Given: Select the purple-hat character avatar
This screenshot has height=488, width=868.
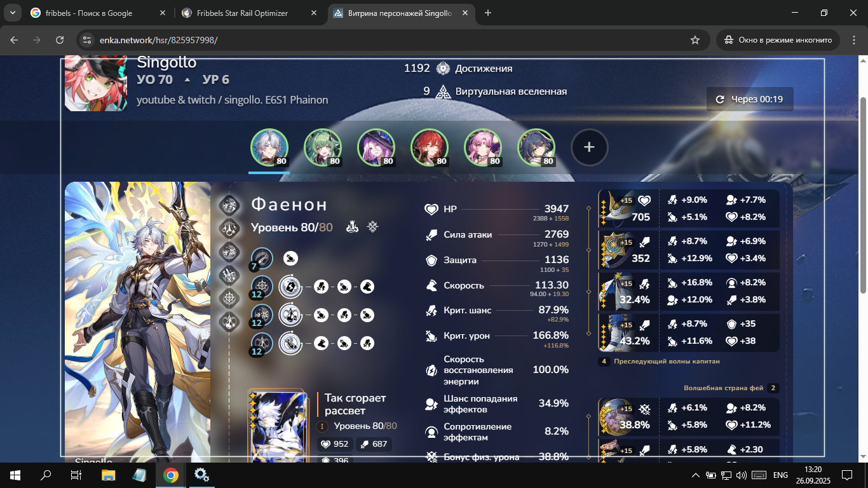Looking at the screenshot, I should click(x=376, y=148).
